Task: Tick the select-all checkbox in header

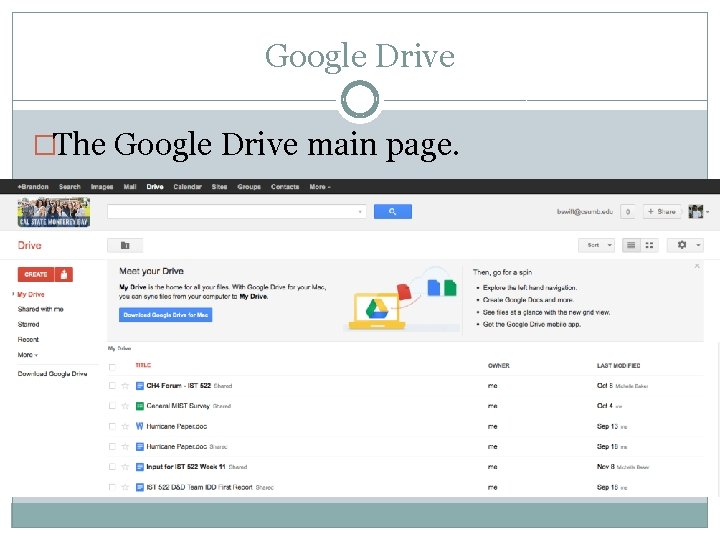Action: (x=112, y=367)
